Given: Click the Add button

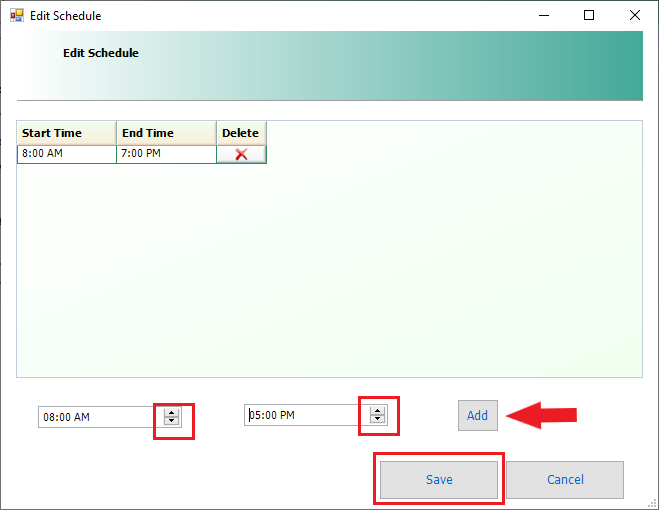Looking at the screenshot, I should click(478, 415).
